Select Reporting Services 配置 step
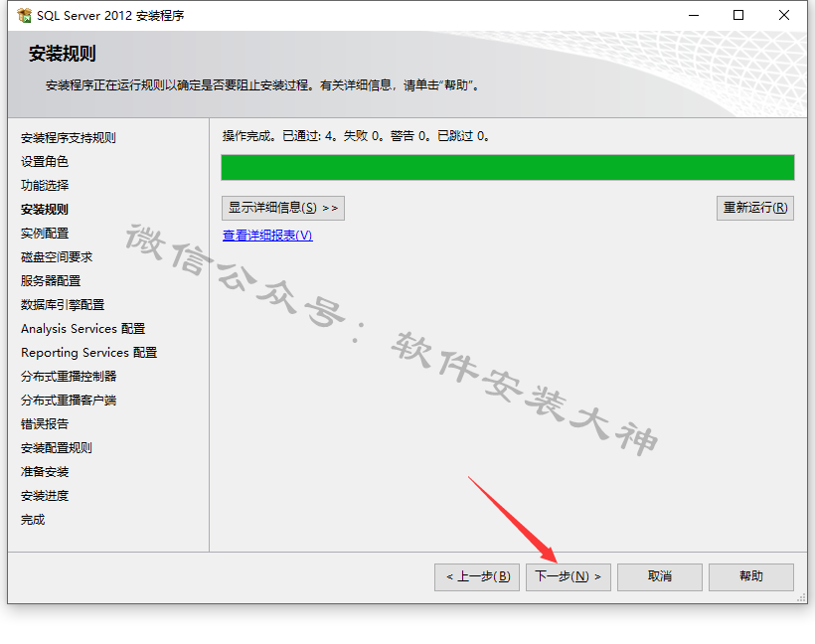Screen dimensions: 815x644 88,353
